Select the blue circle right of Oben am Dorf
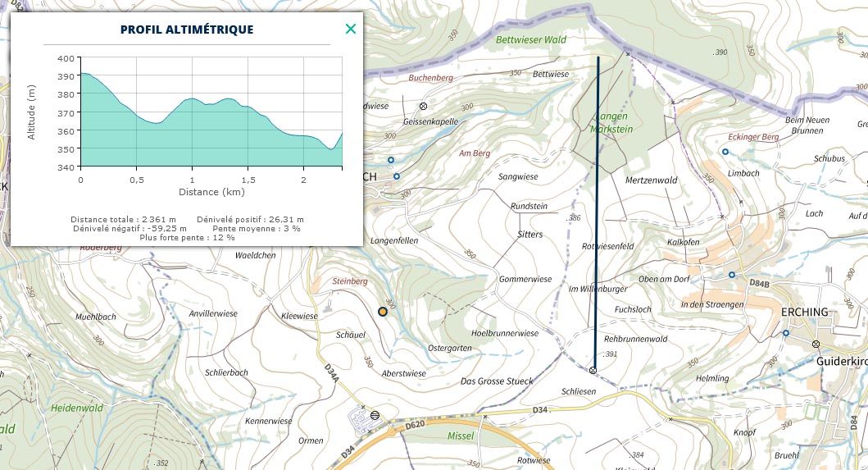The height and width of the screenshot is (470, 868). tap(731, 275)
